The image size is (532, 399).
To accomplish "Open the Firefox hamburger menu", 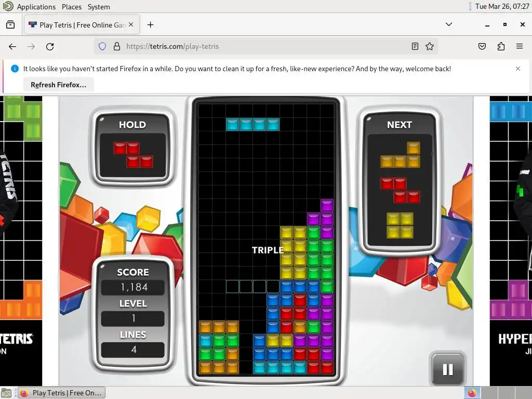I will click(x=520, y=46).
